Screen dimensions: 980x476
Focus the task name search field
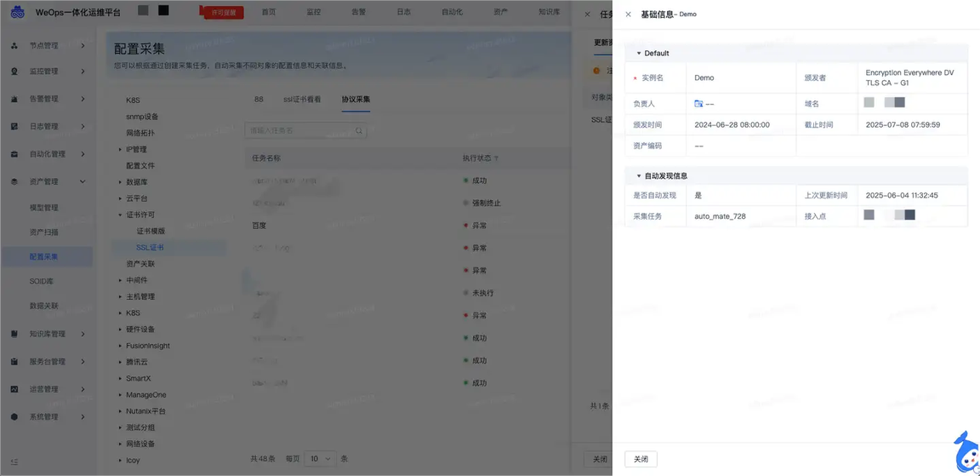(305, 131)
